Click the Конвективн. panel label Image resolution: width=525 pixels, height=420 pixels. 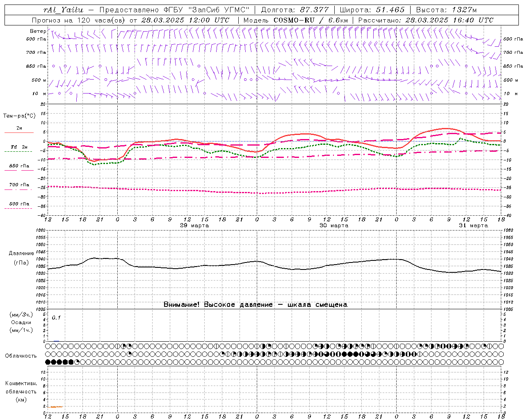[21, 383]
